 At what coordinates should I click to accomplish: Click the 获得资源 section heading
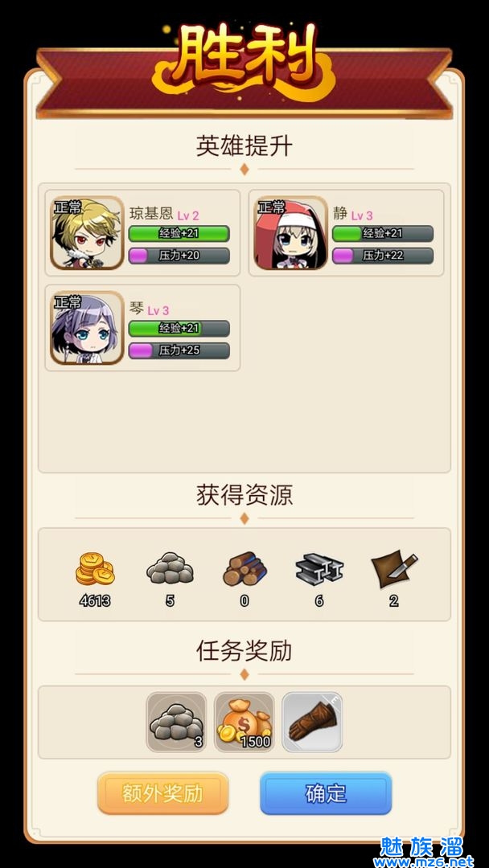click(x=244, y=495)
